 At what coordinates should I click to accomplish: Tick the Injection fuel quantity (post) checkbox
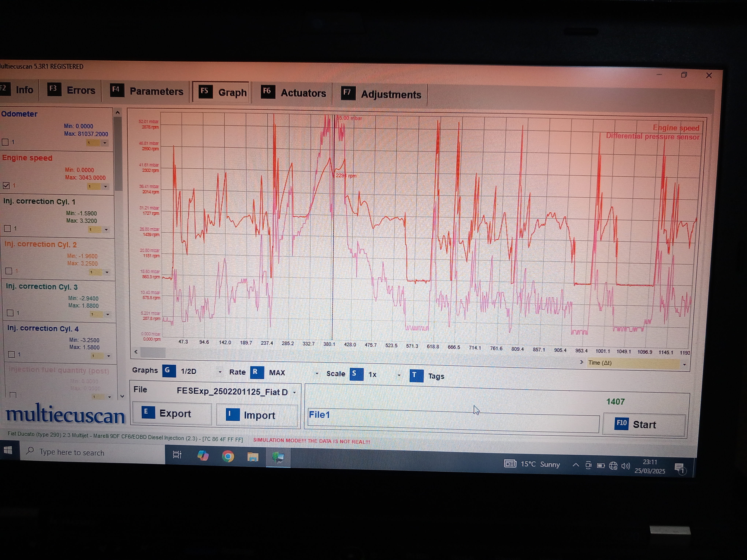pos(13,395)
